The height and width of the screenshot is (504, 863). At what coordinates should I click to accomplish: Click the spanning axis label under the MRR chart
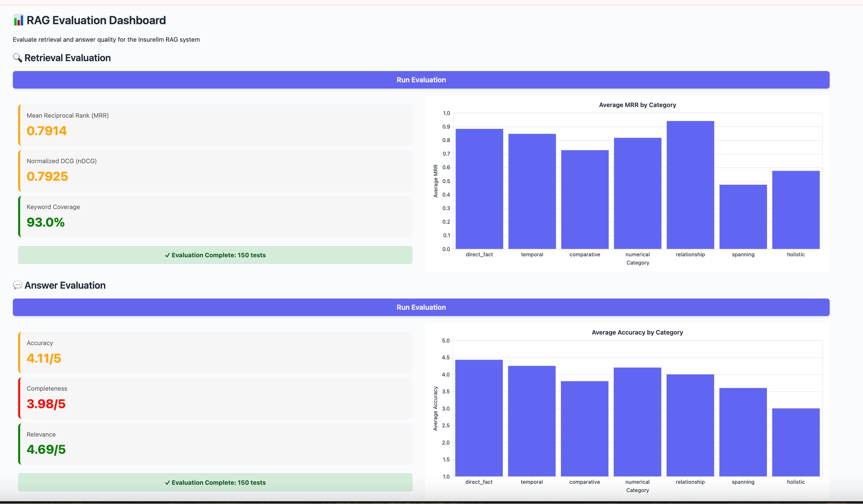[x=743, y=255]
